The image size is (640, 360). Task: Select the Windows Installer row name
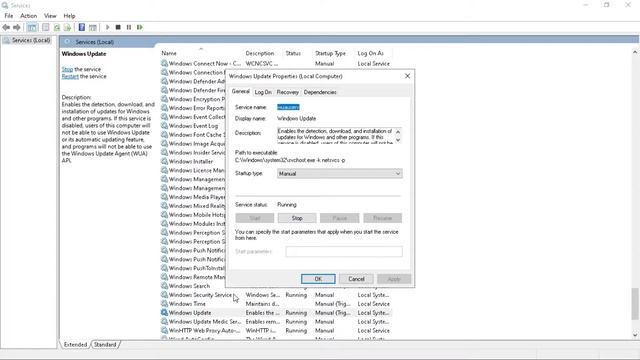point(191,161)
